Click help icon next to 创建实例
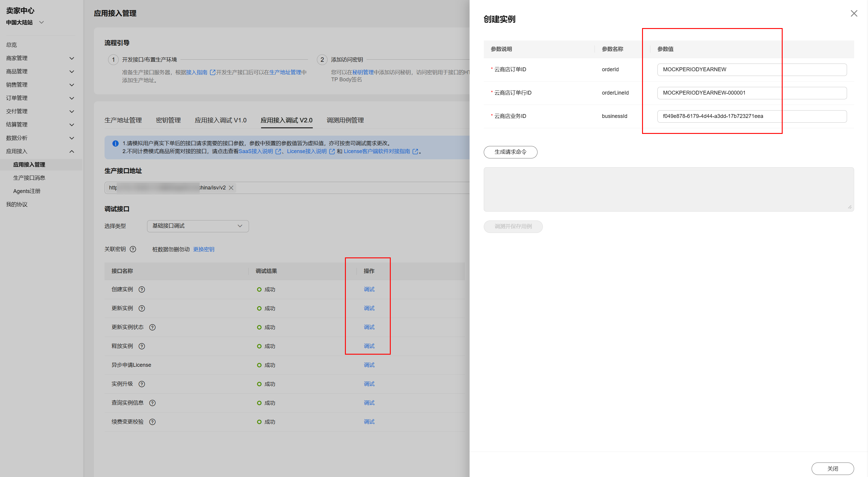Viewport: 868px width, 477px height. 142,289
